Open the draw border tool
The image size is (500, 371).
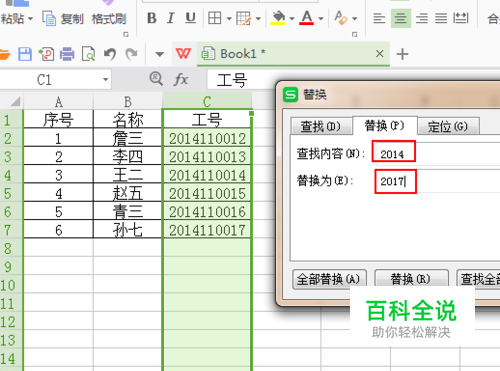pyautogui.click(x=243, y=18)
